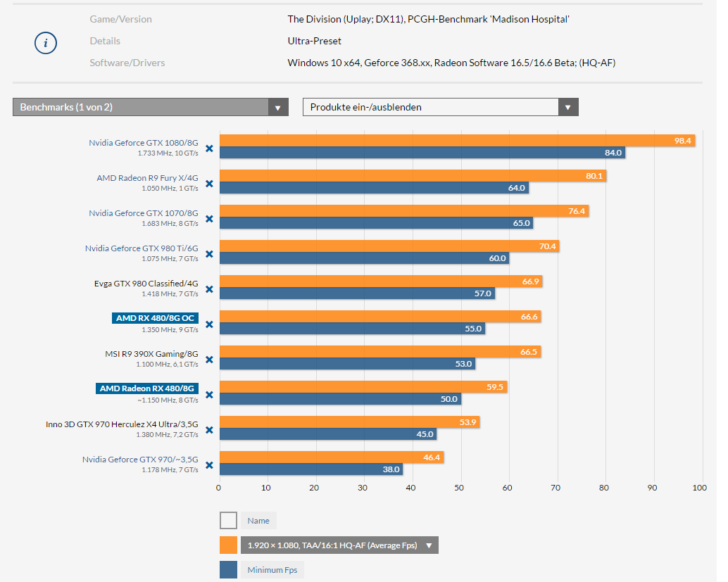This screenshot has width=728, height=582.
Task: Click the blue 45.0 bar for Inno 3D GTX 970
Action: click(328, 434)
